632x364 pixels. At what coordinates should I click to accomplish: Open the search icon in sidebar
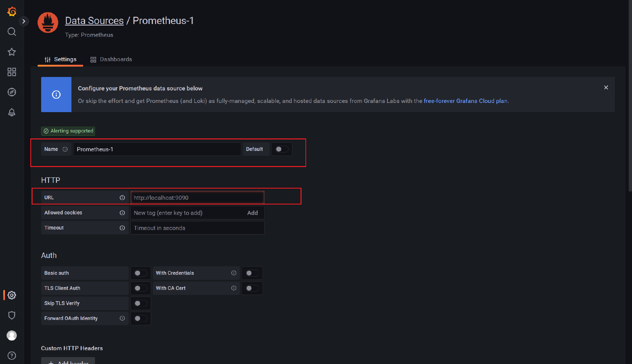12,32
